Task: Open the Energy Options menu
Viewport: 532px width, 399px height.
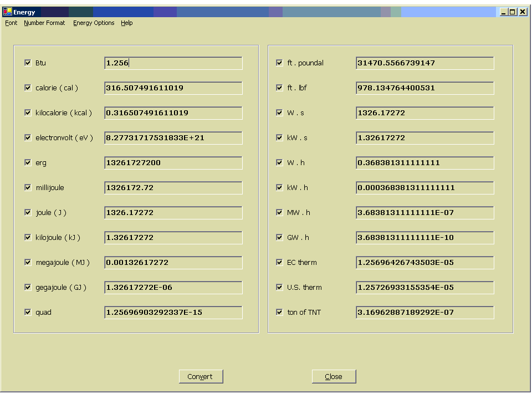Action: coord(94,23)
